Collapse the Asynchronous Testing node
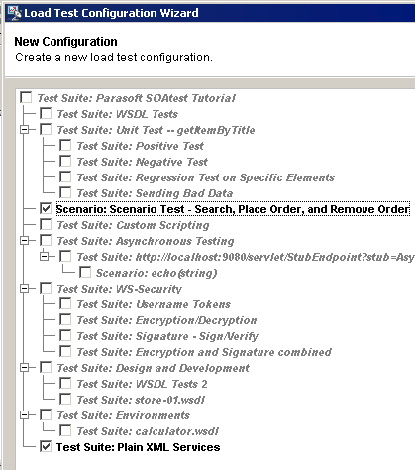Image resolution: width=415 pixels, height=470 pixels. pos(24,240)
